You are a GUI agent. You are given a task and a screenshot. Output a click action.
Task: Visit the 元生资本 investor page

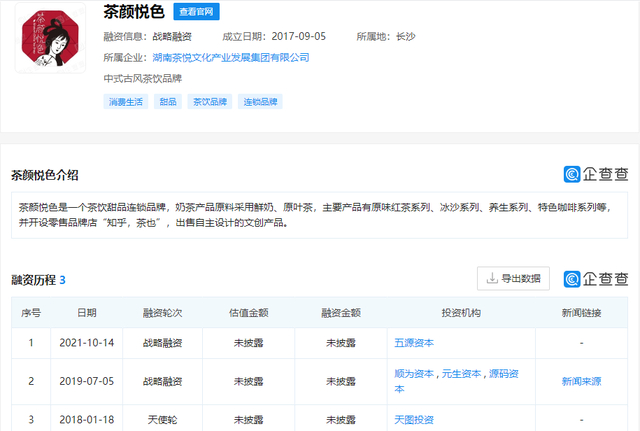pyautogui.click(x=463, y=374)
